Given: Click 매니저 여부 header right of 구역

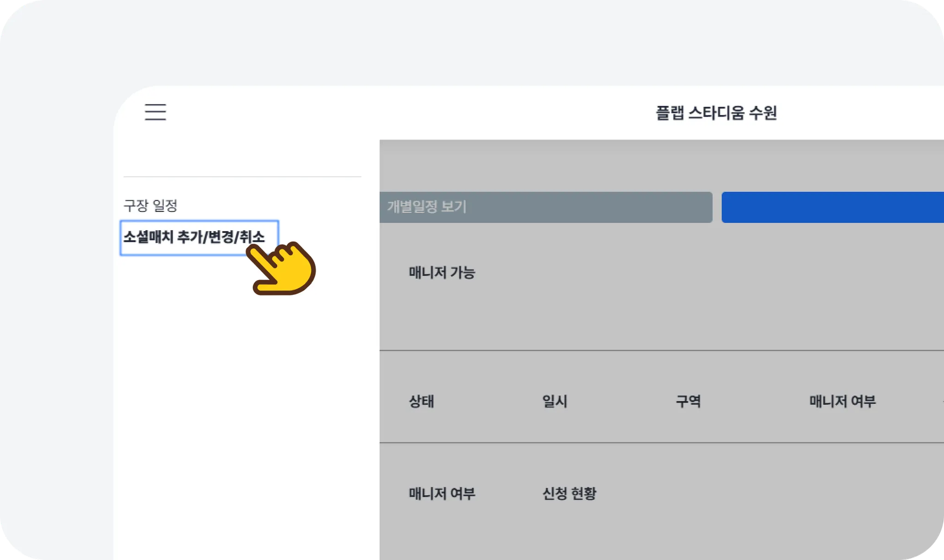Looking at the screenshot, I should 842,401.
